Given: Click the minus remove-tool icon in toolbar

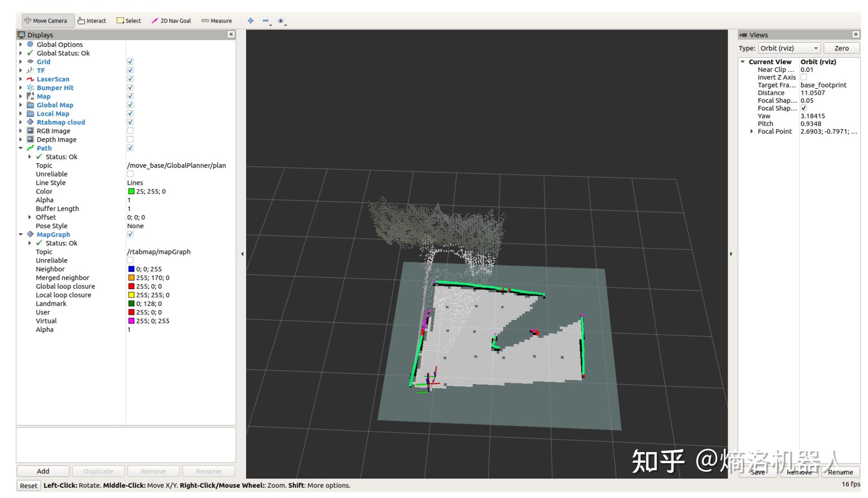Looking at the screenshot, I should 266,21.
